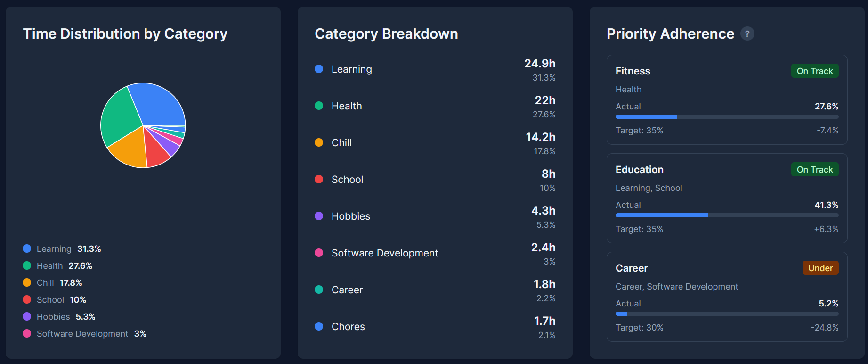Toggle the On Track badge for Fitness
Screen dimensions: 868x364
pos(815,71)
